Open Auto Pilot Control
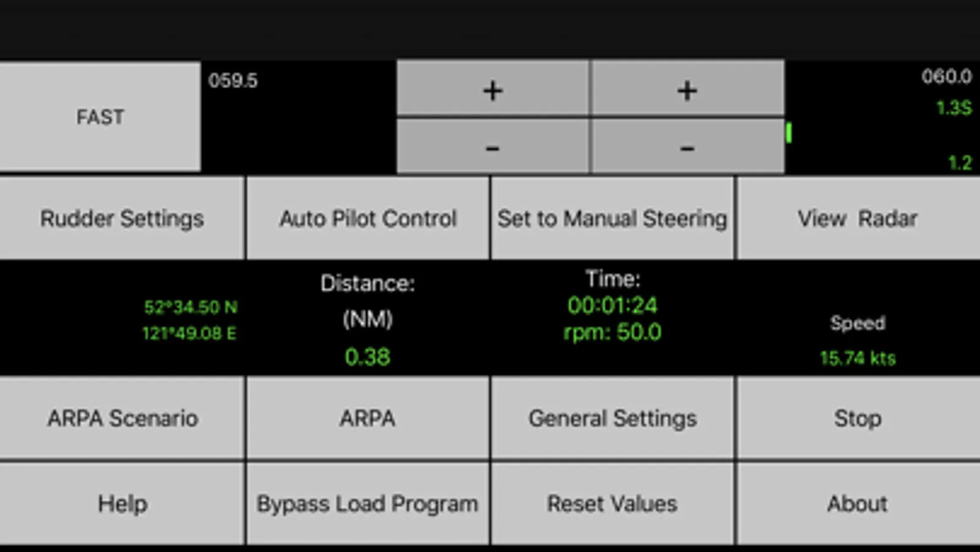This screenshot has height=552, width=980. click(x=368, y=218)
